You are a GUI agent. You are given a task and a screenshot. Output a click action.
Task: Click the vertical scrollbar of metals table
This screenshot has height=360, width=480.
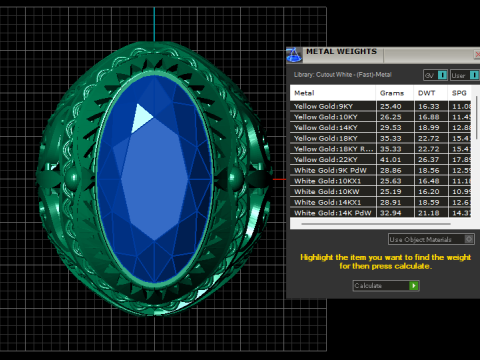pyautogui.click(x=477, y=117)
